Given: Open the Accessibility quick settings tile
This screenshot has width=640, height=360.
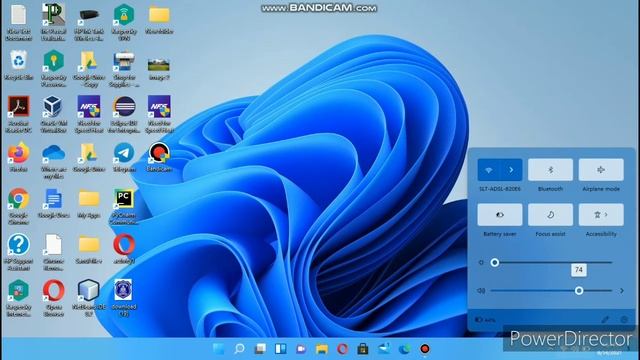Looking at the screenshot, I should point(601,215).
